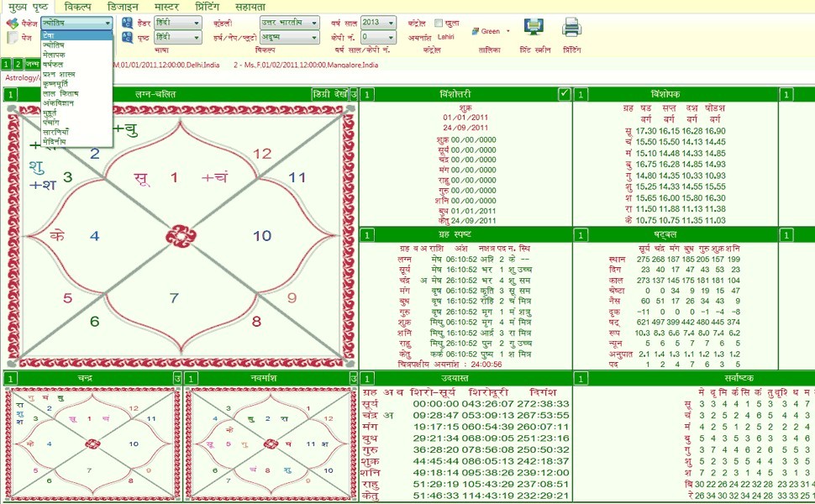This screenshot has height=504, width=815.
Task: Switch to the डिजाइन tab
Action: coord(123,7)
